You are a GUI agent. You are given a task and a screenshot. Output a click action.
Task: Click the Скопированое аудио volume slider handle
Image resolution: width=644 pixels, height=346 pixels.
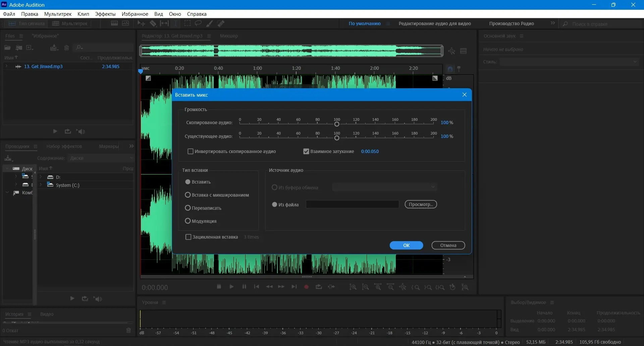point(337,124)
